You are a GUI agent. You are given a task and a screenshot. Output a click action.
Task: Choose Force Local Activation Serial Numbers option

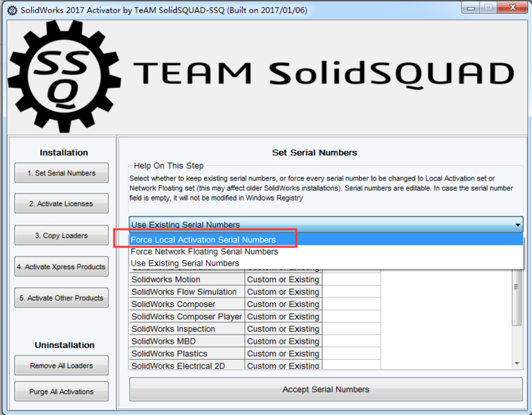coord(326,239)
